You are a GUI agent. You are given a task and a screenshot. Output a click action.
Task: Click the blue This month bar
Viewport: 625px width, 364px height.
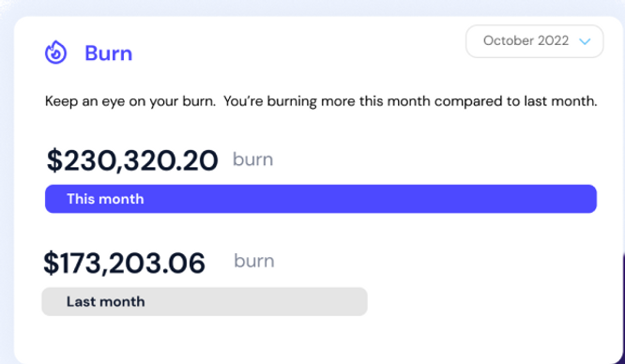320,199
